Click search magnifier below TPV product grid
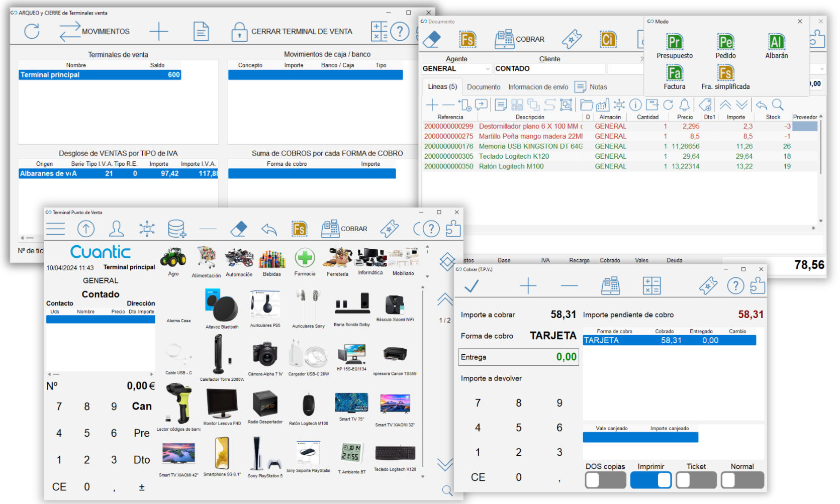This screenshot has height=504, width=840. [447, 490]
